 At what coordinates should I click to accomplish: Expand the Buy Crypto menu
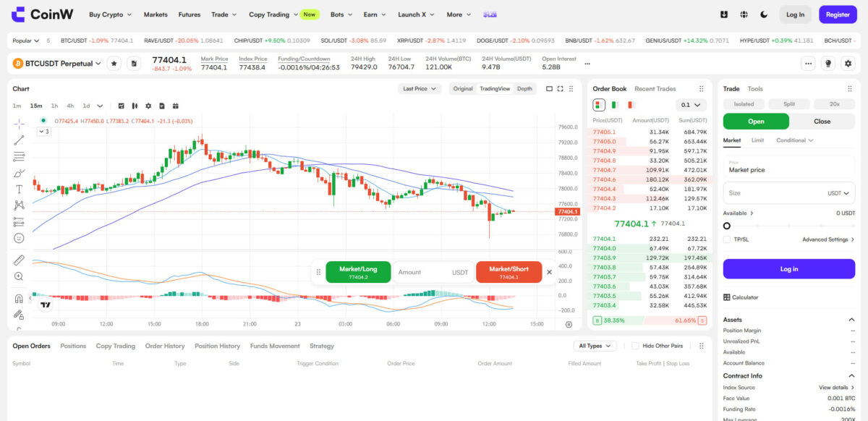[110, 14]
